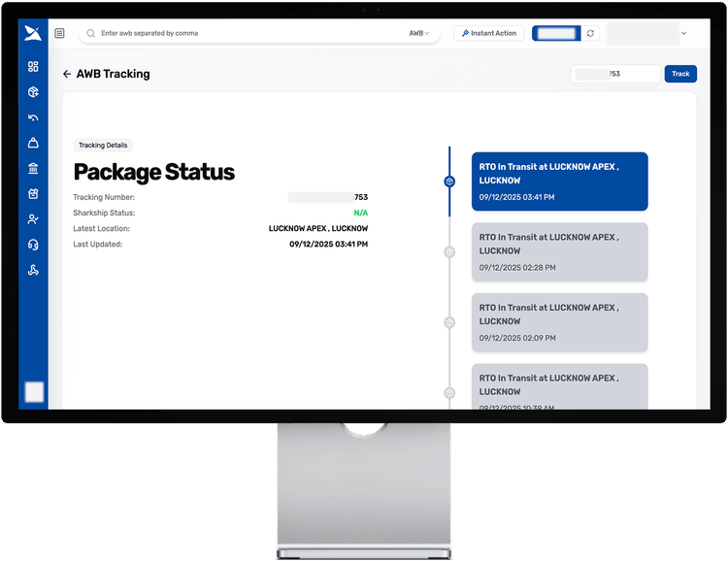728x561 pixels.
Task: Open the shopping bag icon in sidebar
Action: (33, 143)
